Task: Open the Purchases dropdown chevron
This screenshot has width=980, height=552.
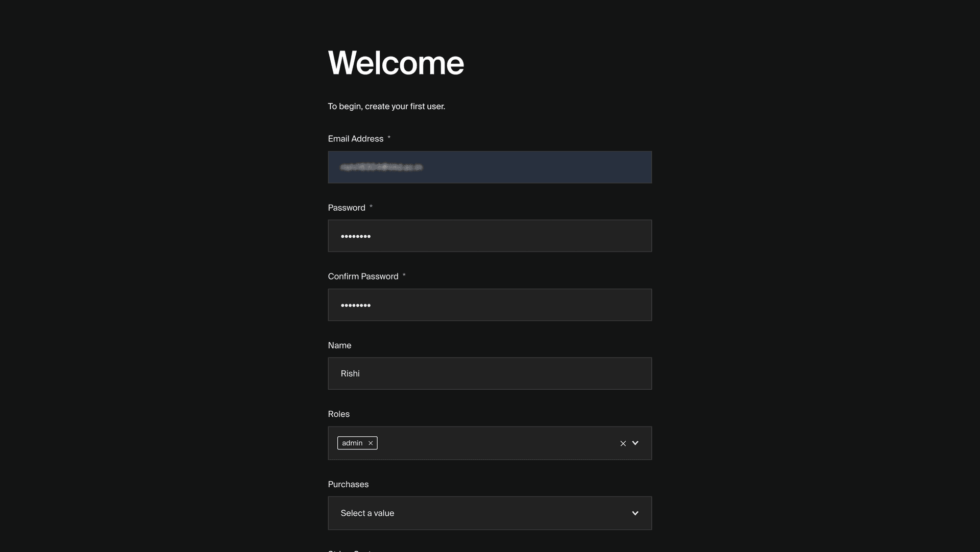Action: (x=635, y=513)
